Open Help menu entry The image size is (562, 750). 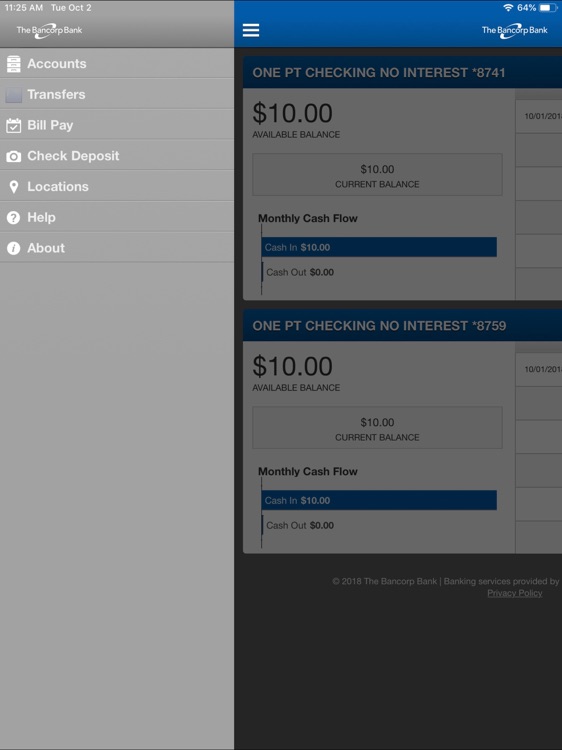117,217
